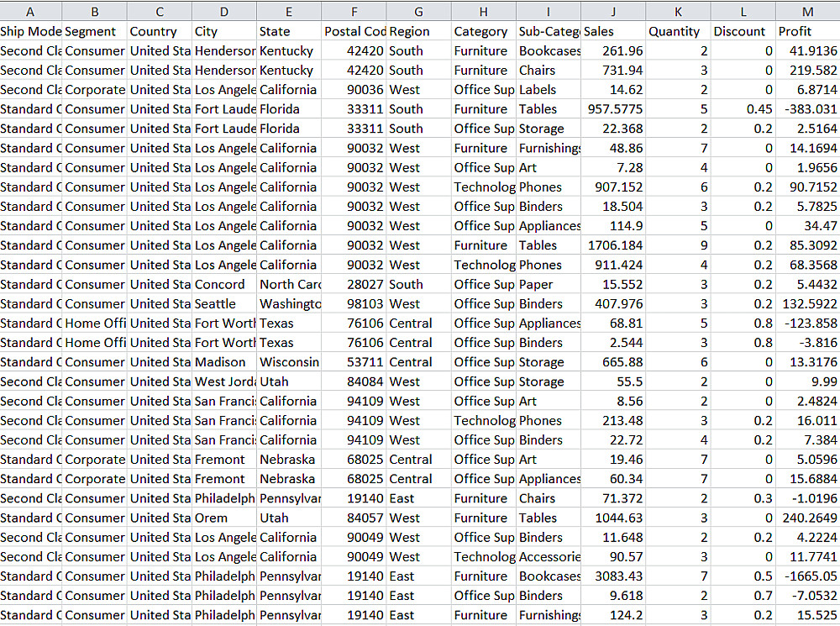Select the Orem city cell
Screen dimensions: 840x626
224,518
